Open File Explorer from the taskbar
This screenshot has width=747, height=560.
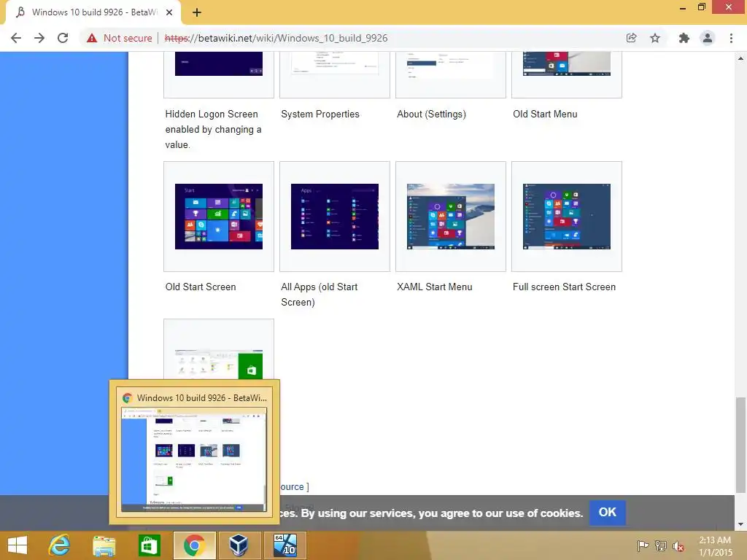click(104, 545)
